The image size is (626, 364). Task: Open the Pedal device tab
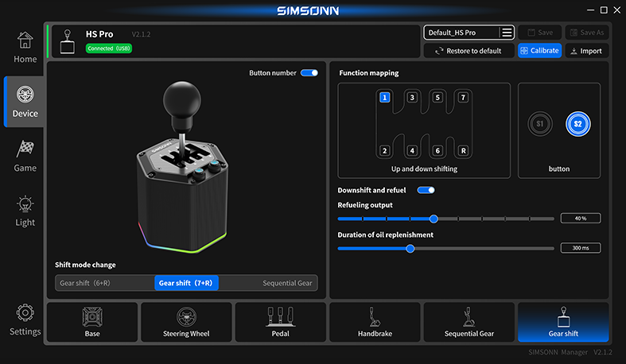coord(280,322)
